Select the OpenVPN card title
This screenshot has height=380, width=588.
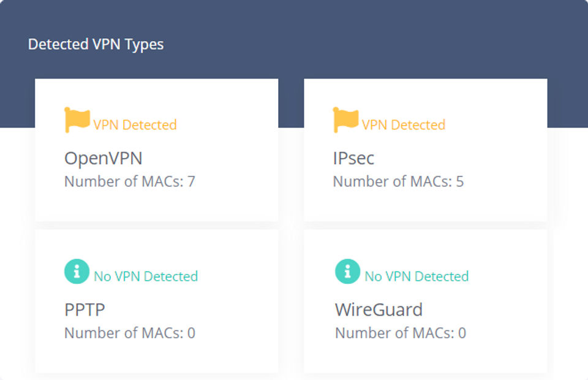click(103, 159)
